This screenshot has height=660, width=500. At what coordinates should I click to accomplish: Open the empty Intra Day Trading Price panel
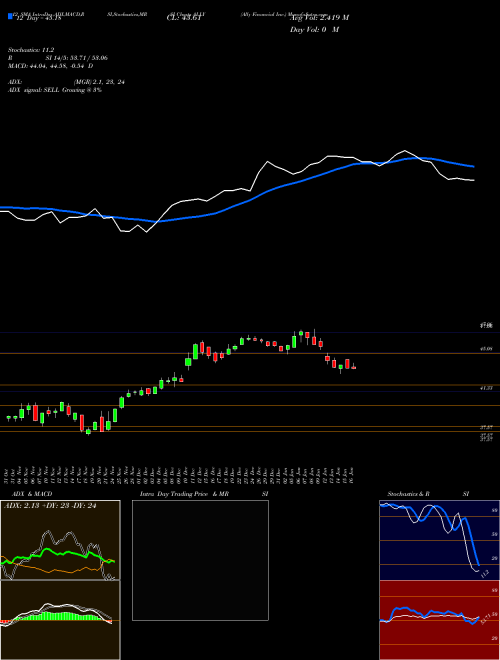click(x=200, y=560)
